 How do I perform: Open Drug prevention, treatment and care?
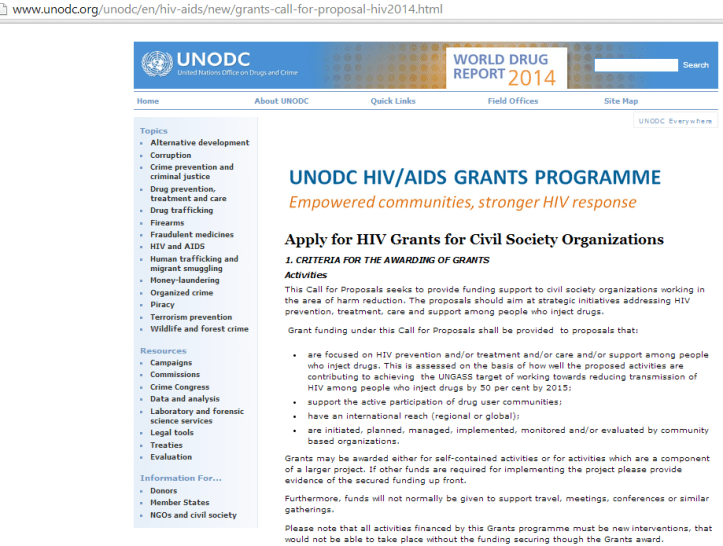pyautogui.click(x=188, y=194)
